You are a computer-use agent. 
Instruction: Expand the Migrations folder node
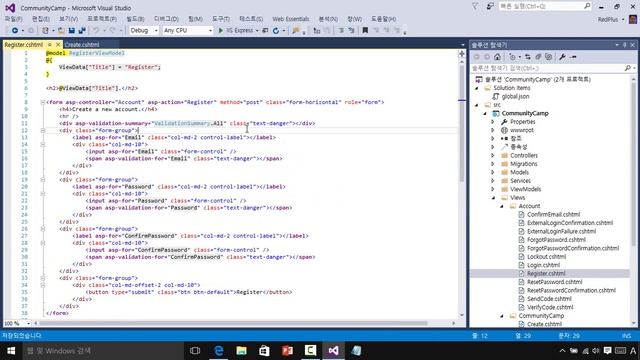coord(493,164)
